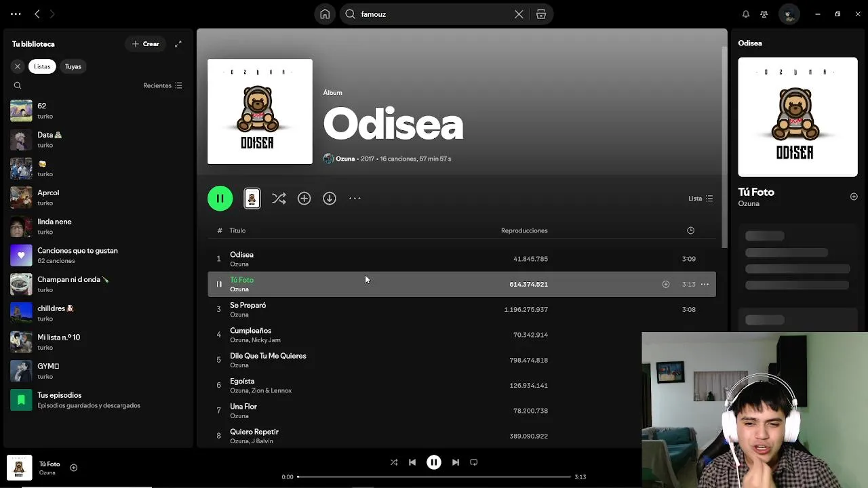Clear library filters with X
The width and height of the screenshot is (868, 488).
pyautogui.click(x=18, y=66)
